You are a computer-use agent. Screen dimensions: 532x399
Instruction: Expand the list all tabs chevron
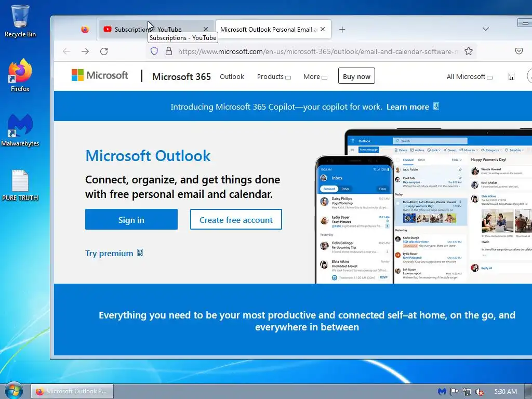coord(486,29)
